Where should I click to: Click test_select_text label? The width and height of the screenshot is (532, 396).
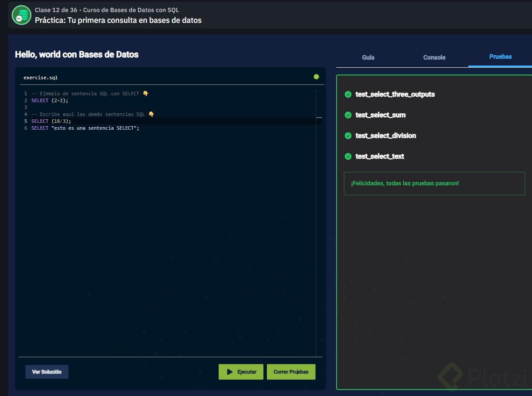coord(380,156)
